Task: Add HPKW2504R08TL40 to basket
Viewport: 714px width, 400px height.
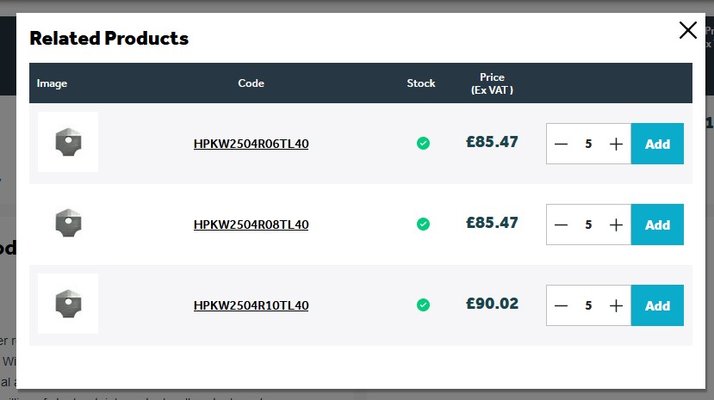Action: point(657,225)
